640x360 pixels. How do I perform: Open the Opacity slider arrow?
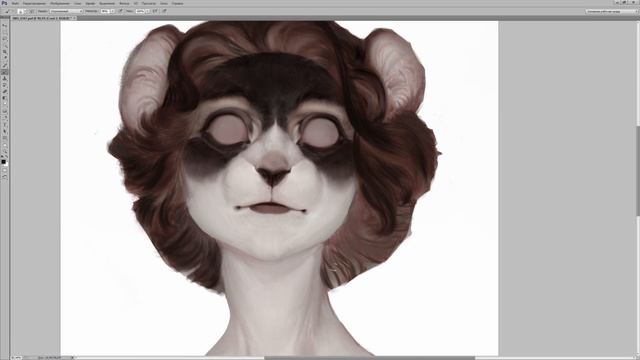pyautogui.click(x=112, y=11)
